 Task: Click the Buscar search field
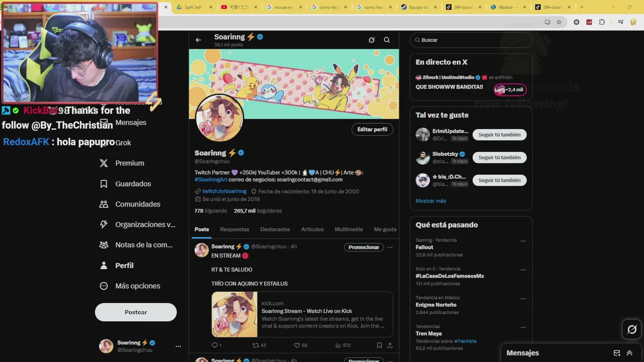coord(471,40)
